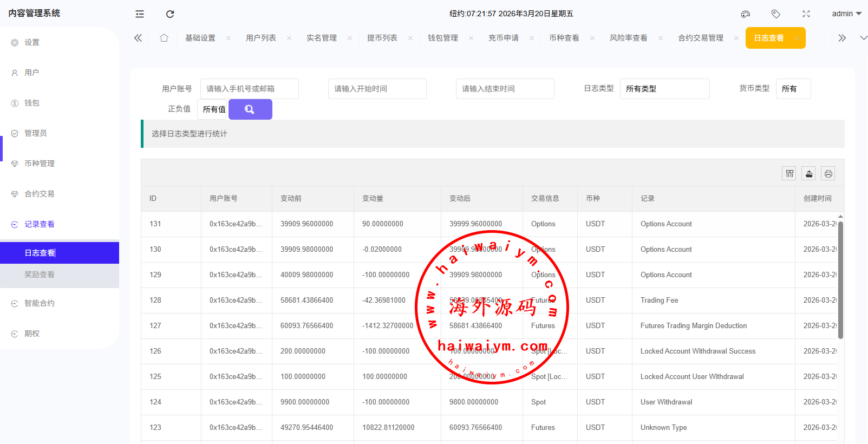Click the refresh page icon

tap(170, 14)
